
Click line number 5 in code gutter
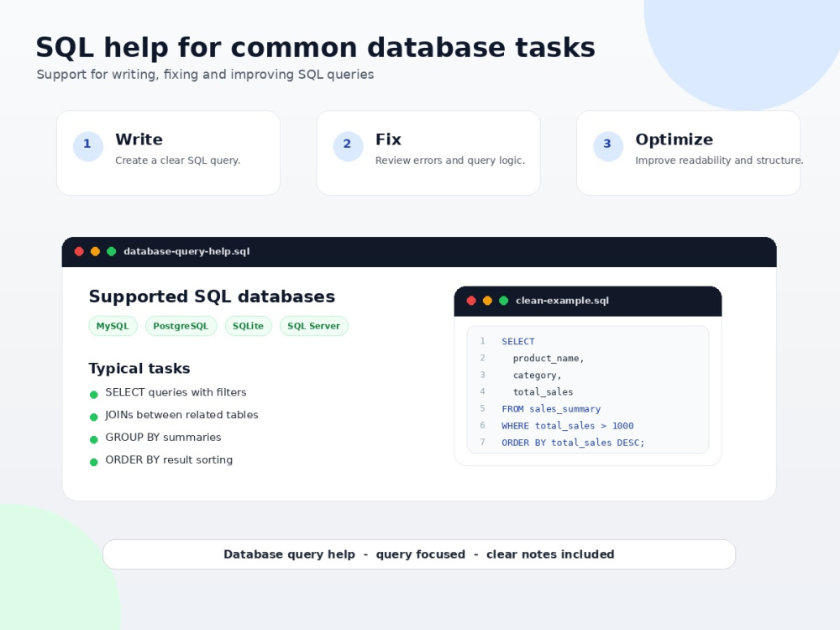coord(482,409)
